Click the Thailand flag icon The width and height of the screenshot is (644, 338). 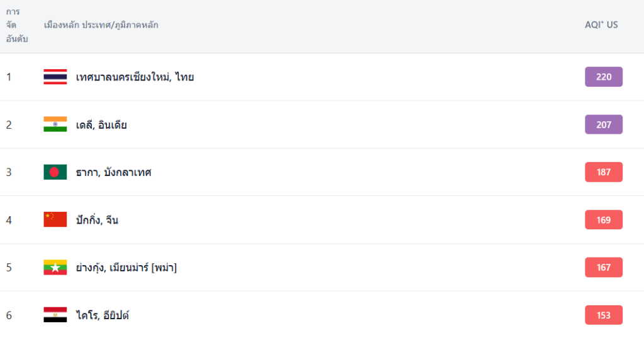click(x=55, y=77)
